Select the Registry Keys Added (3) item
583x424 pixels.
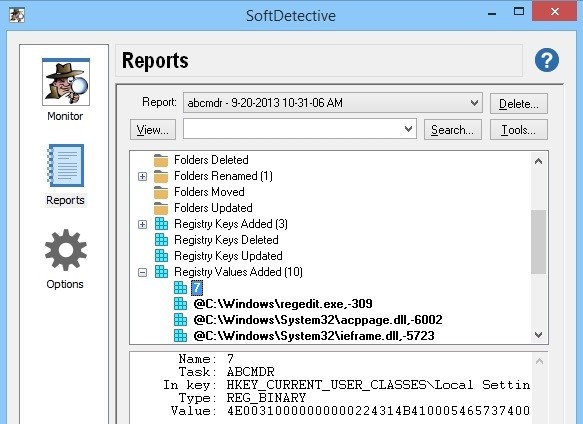(231, 224)
